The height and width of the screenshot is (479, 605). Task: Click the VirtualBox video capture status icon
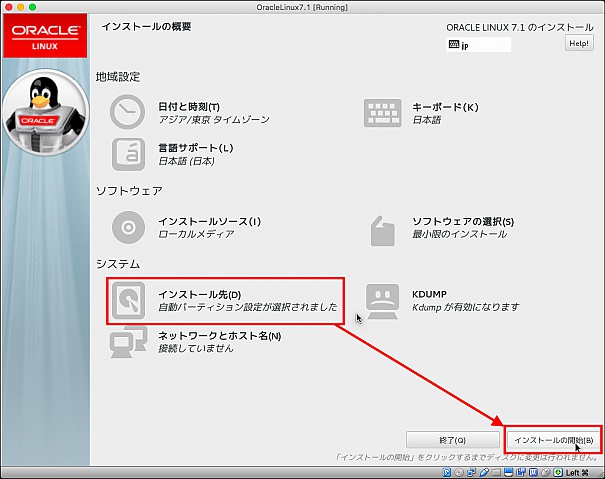click(x=521, y=472)
